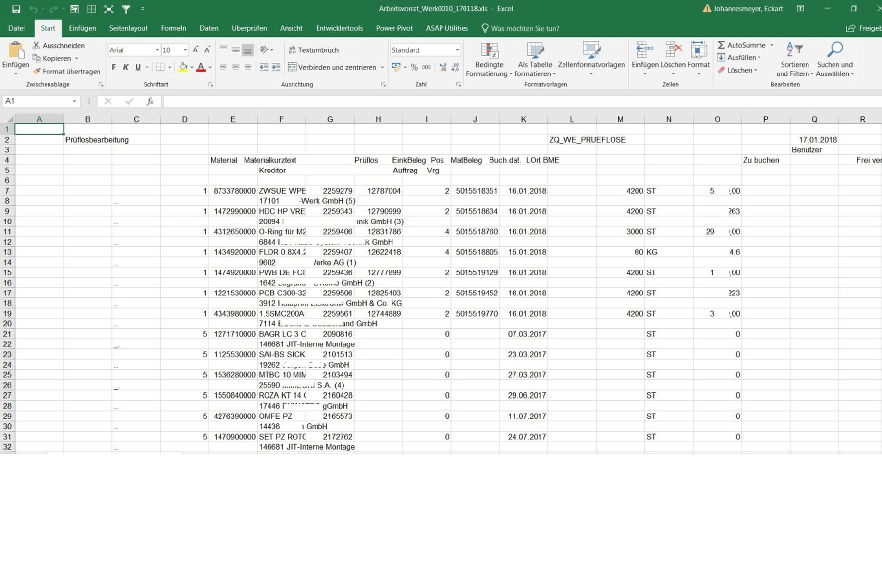882x588 pixels.
Task: Click the Save icon in quick access toolbar
Action: [16, 9]
